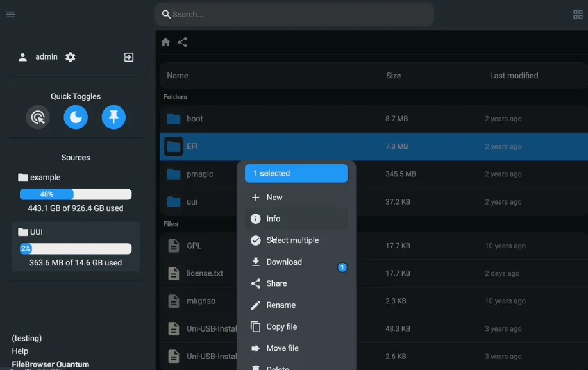Toggle dark mode moon button
Image resolution: width=588 pixels, height=370 pixels.
[76, 117]
